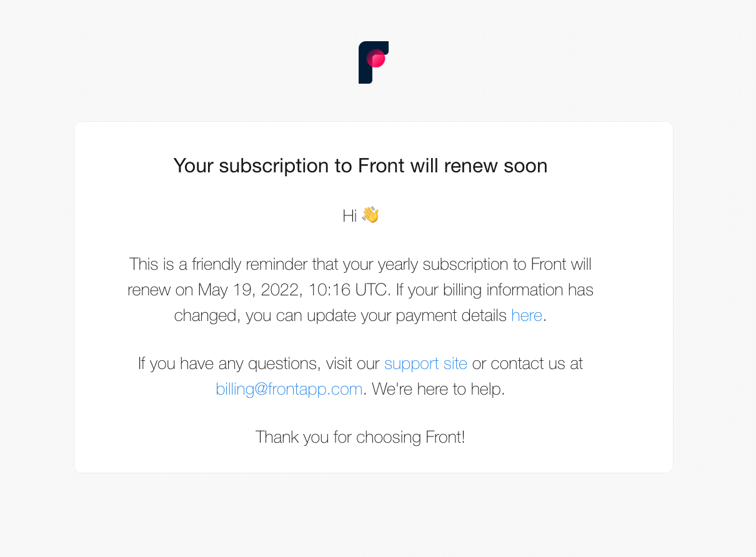This screenshot has width=756, height=557.
Task: Click the billing@frontapp.com email link
Action: point(289,389)
